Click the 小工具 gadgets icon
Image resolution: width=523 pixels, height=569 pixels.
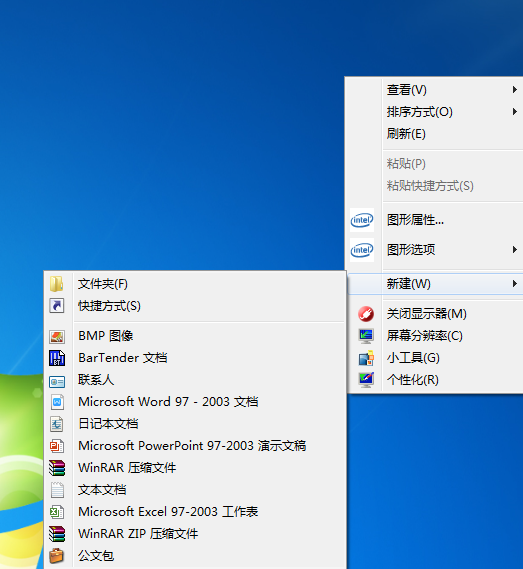(x=366, y=358)
